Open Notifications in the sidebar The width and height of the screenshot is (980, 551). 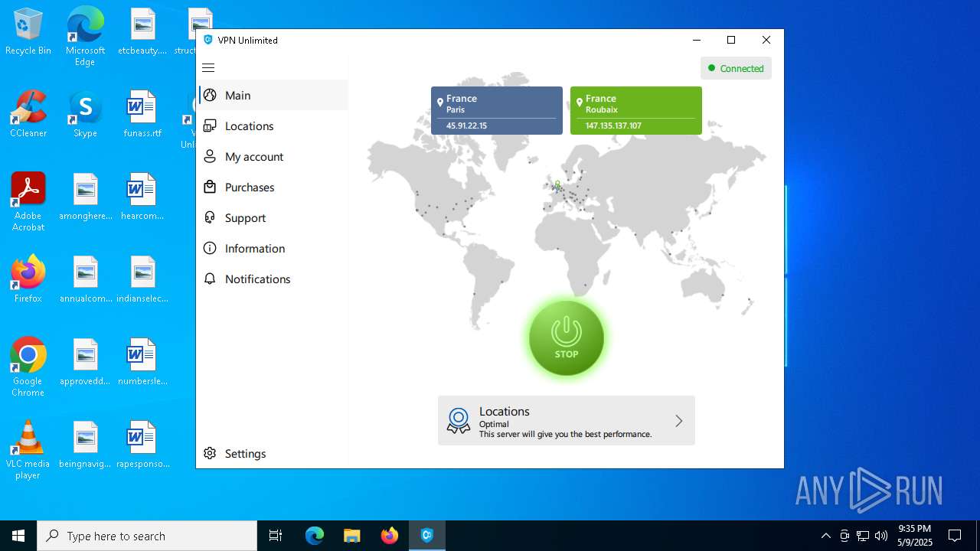tap(273, 279)
